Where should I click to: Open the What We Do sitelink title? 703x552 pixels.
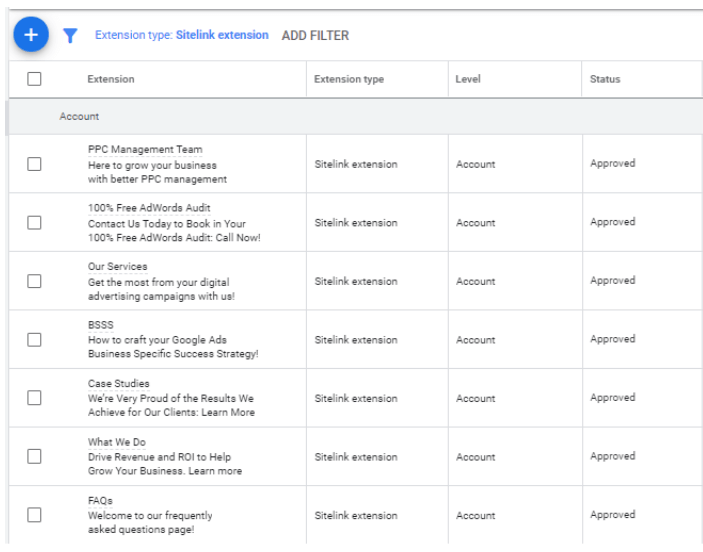coord(117,442)
